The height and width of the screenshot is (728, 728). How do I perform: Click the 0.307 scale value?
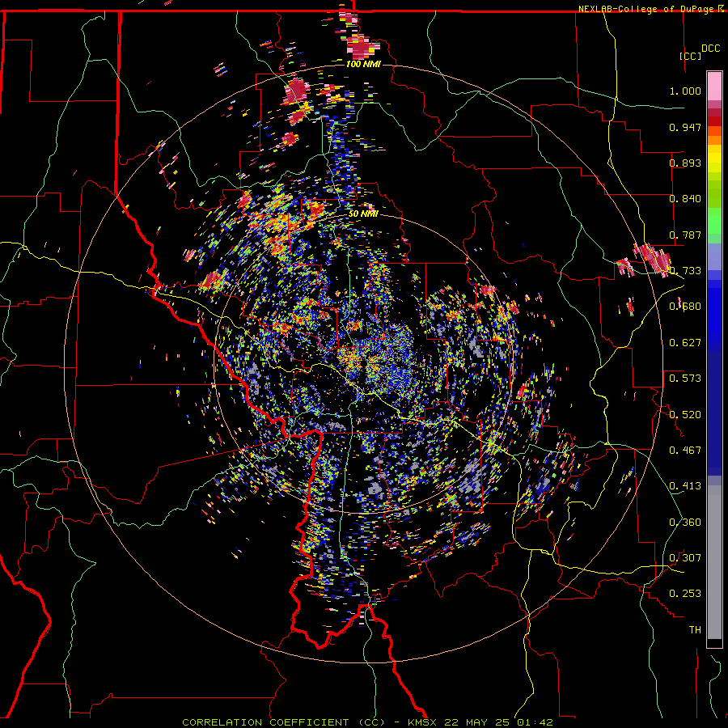pyautogui.click(x=685, y=558)
